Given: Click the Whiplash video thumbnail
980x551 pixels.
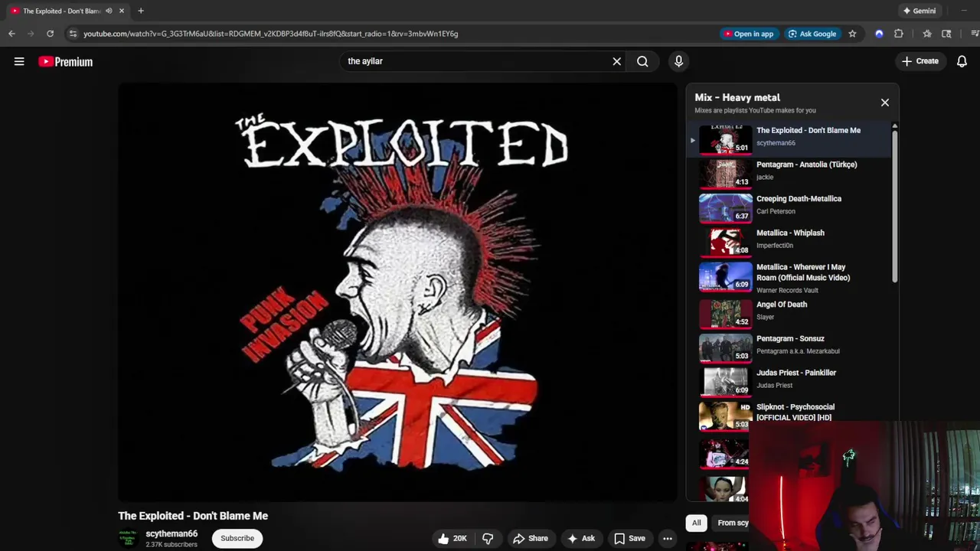Looking at the screenshot, I should point(725,242).
